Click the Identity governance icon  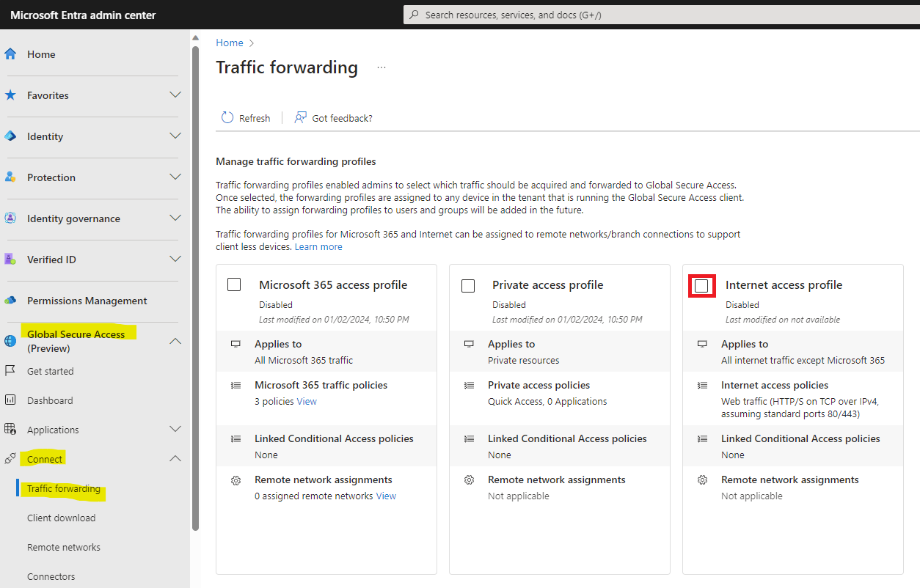point(10,218)
